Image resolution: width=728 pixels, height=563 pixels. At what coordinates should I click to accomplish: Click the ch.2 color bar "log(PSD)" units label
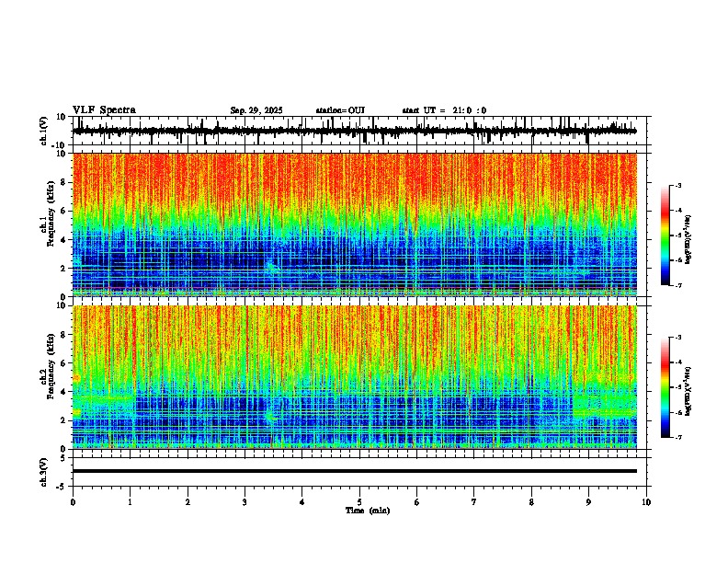click(x=688, y=391)
